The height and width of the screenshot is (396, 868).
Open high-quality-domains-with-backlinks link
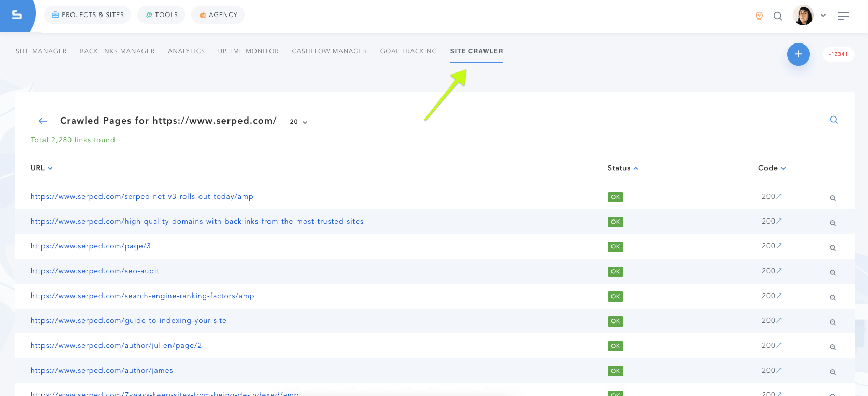[x=197, y=222]
